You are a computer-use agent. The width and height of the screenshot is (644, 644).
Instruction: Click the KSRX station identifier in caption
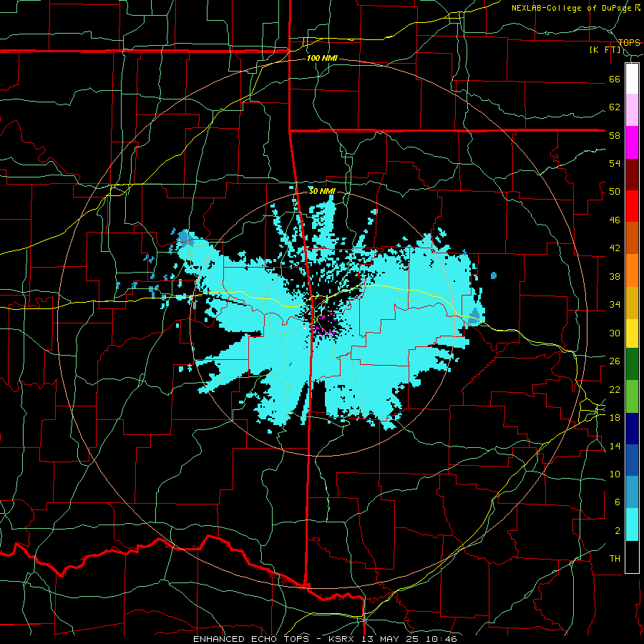tap(343, 639)
